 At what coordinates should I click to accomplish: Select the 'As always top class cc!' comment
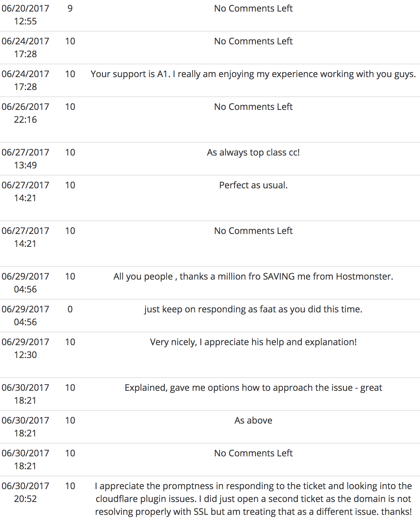(253, 152)
